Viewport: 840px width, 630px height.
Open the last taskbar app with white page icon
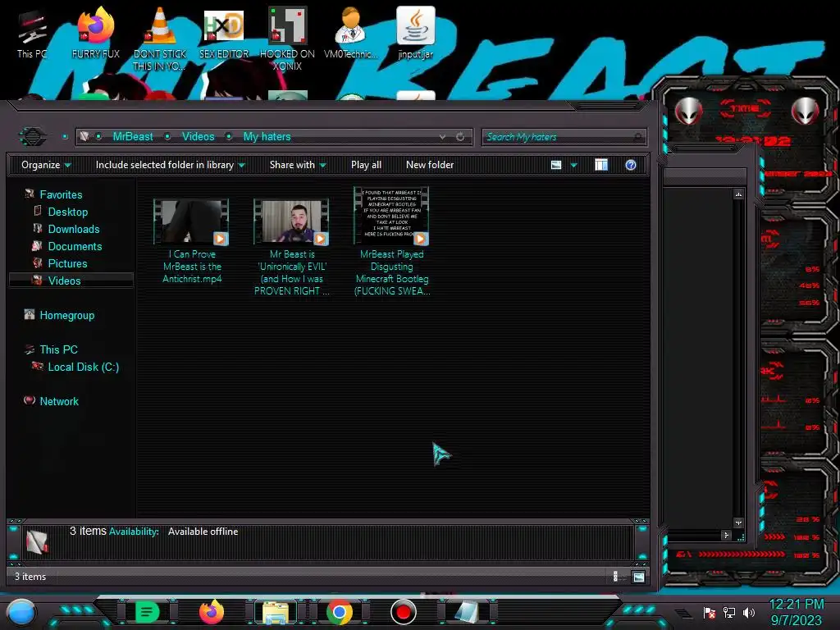pyautogui.click(x=467, y=612)
